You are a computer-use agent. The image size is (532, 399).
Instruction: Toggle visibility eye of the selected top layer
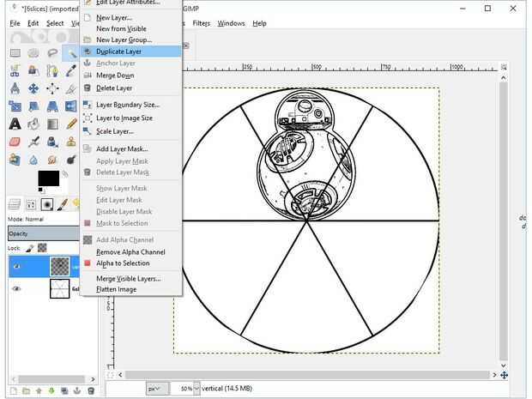pyautogui.click(x=16, y=266)
